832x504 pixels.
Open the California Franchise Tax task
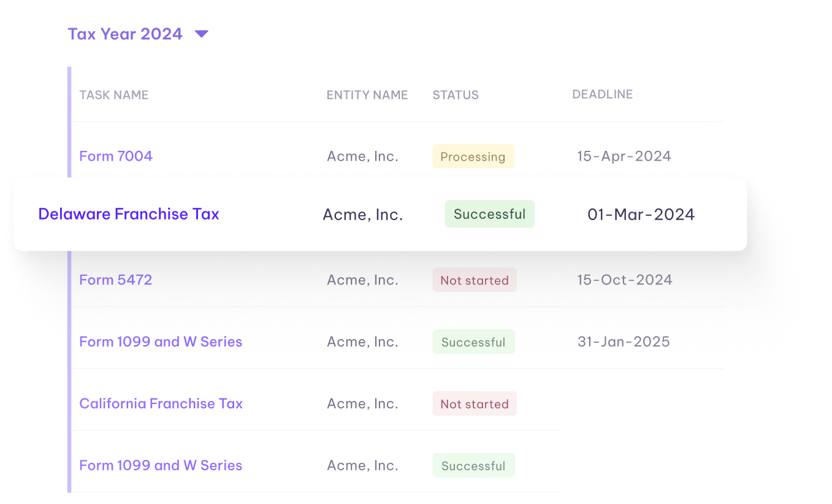(161, 403)
